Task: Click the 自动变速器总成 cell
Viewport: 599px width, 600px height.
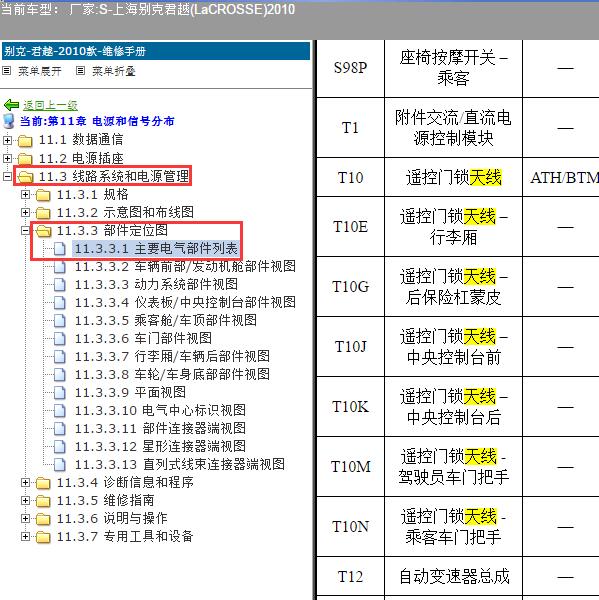Action: [454, 576]
